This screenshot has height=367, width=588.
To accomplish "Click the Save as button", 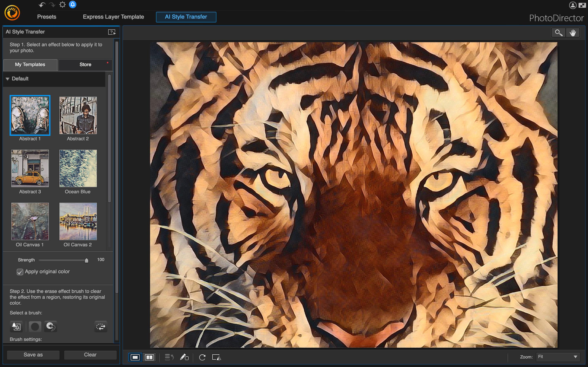I will [x=33, y=355].
